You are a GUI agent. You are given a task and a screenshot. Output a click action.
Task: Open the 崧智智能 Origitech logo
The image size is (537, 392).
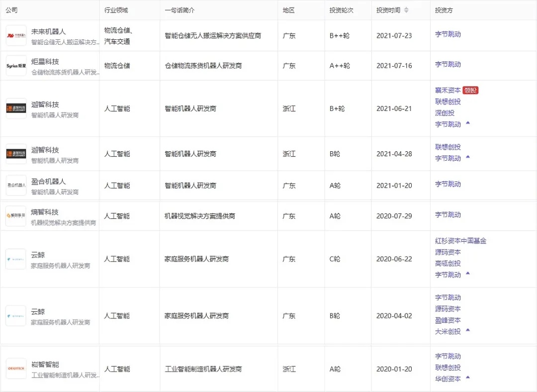[16, 369]
